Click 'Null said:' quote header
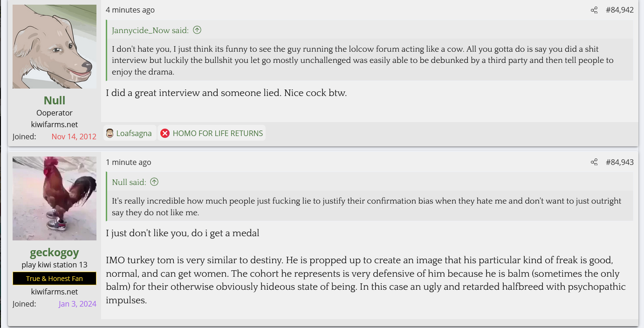 (129, 182)
